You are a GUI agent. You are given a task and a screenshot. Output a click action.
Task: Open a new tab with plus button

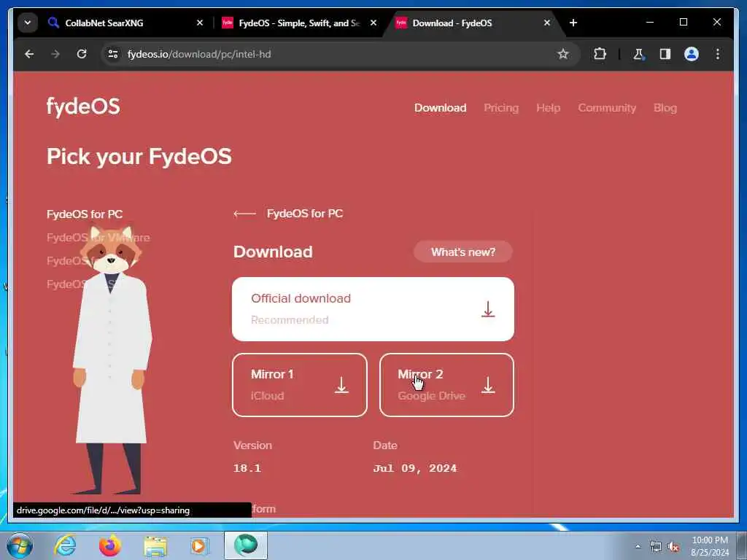573,23
